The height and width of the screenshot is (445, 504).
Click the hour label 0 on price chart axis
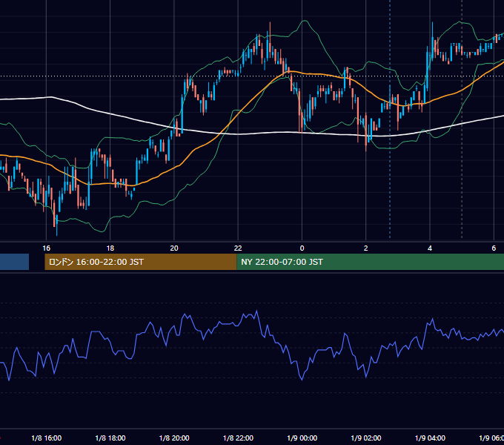(x=302, y=248)
